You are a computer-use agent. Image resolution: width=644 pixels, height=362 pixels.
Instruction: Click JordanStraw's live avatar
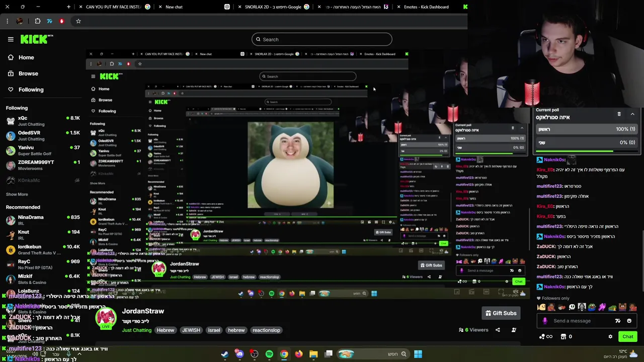(106, 318)
